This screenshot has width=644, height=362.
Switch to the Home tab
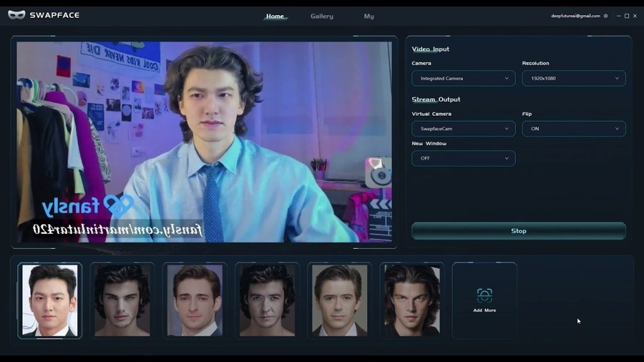[x=275, y=16]
